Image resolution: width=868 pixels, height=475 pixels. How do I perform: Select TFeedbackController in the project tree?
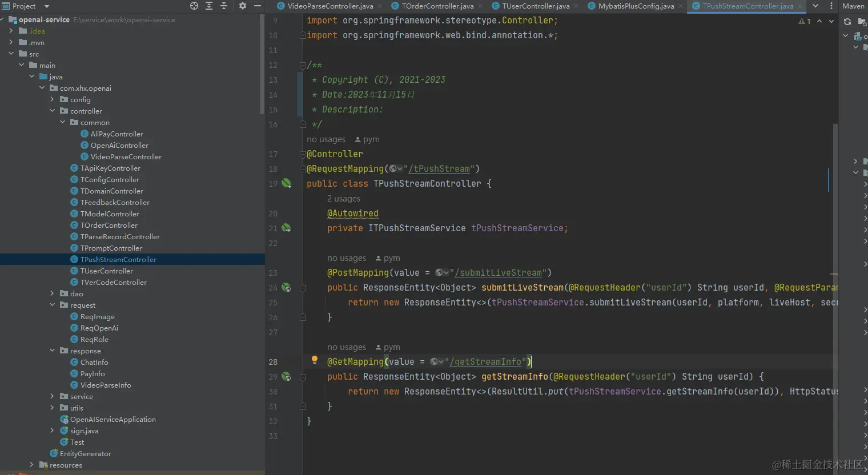115,202
